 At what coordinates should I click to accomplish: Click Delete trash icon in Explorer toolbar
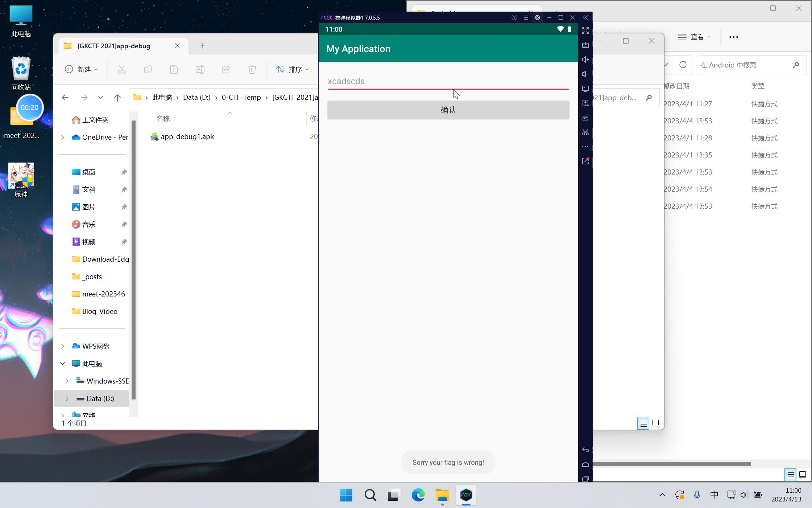pyautogui.click(x=252, y=69)
